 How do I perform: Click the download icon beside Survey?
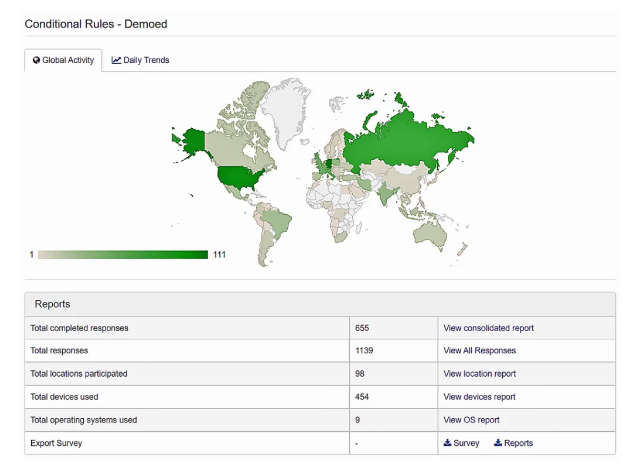(x=447, y=443)
